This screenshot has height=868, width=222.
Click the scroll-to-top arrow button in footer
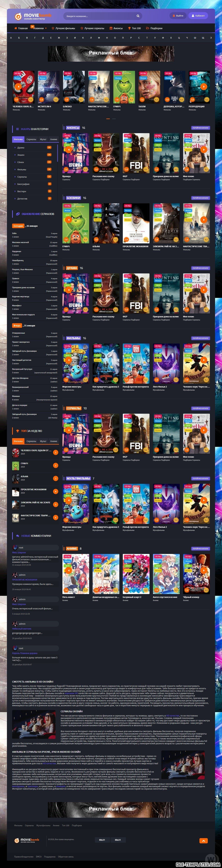pos(203,840)
